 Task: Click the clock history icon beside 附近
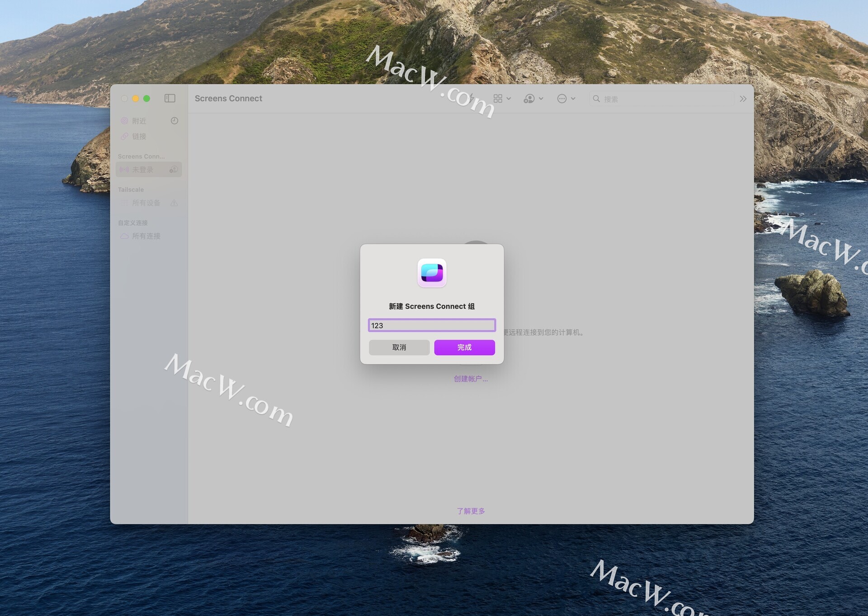pyautogui.click(x=174, y=121)
